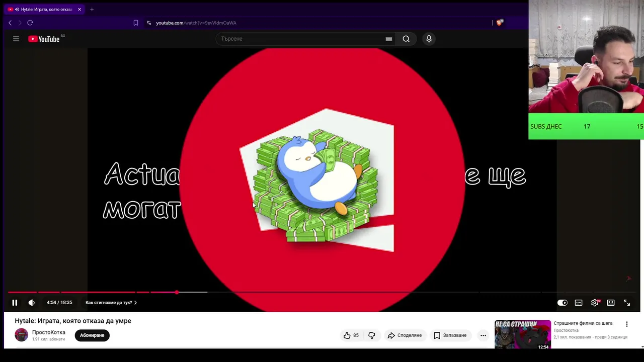Switch to theater mode
This screenshot has width=644, height=362.
click(x=611, y=303)
